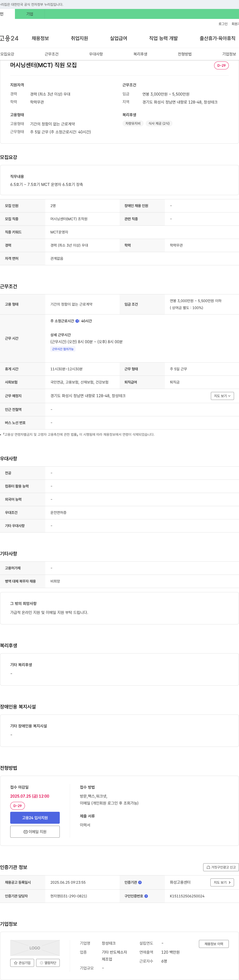Report via 거짓구인광고 신고 button

tap(221, 867)
